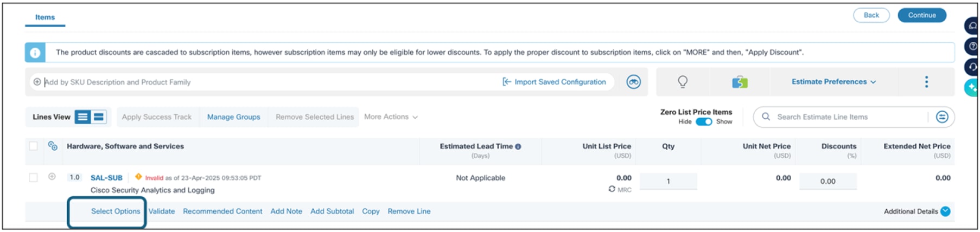980x232 pixels.
Task: Click Manage Groups menu item
Action: (233, 117)
